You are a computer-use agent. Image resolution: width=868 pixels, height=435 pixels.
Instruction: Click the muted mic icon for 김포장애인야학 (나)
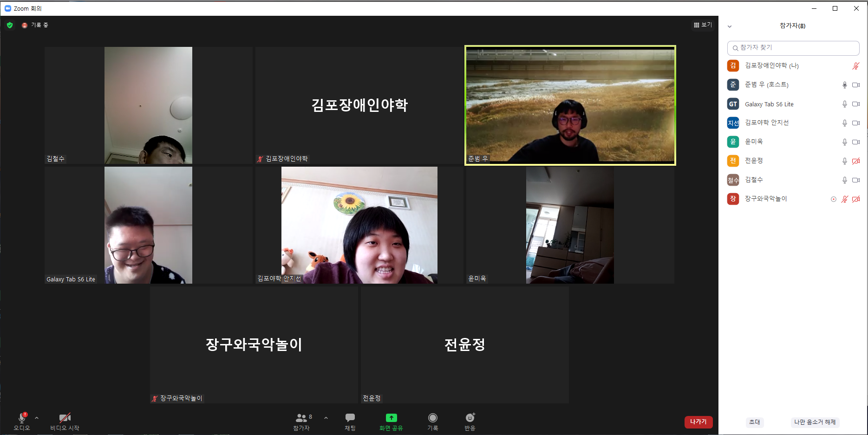(x=855, y=66)
